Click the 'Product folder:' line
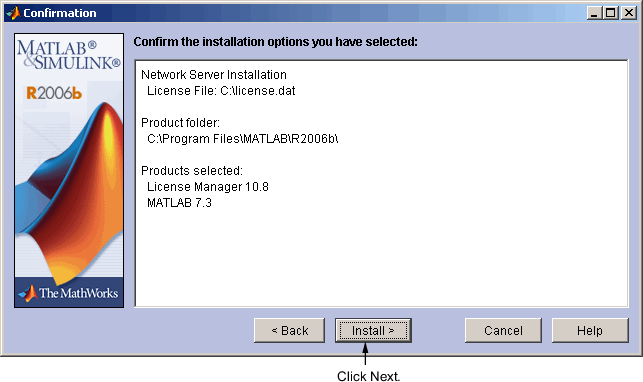Screen dimensions: 643x382 click(180, 123)
